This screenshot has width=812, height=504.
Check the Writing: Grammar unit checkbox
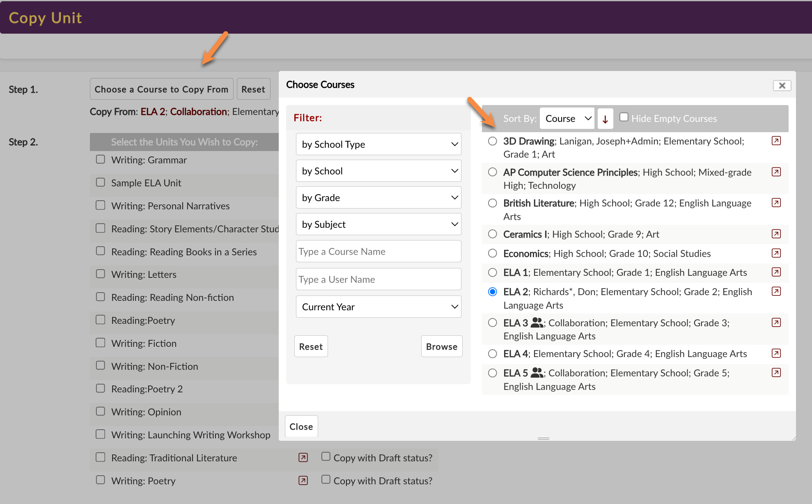click(101, 159)
